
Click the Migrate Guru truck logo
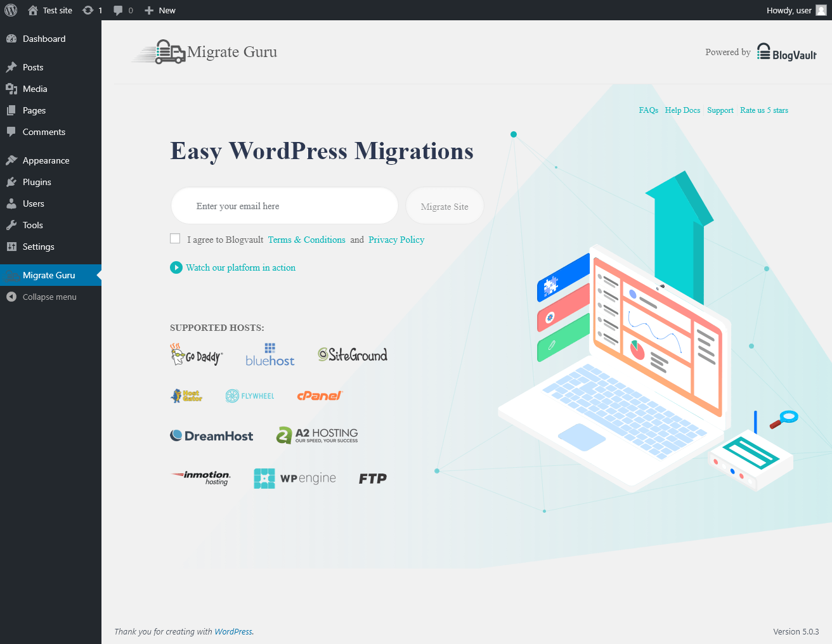(x=160, y=52)
